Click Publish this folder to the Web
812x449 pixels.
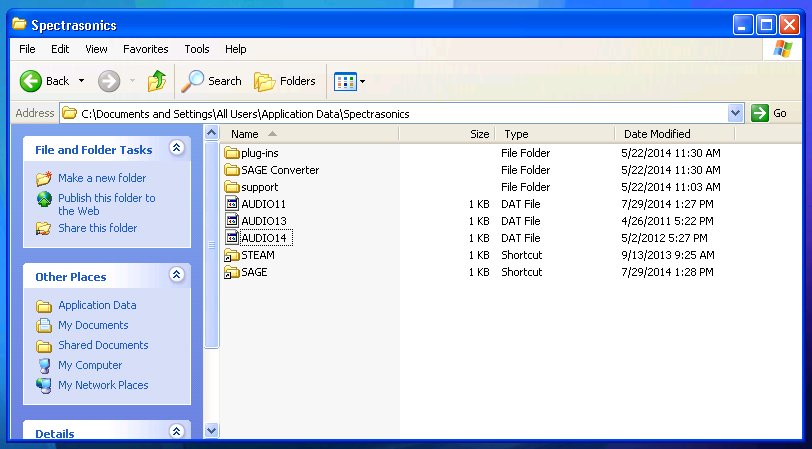(x=107, y=205)
